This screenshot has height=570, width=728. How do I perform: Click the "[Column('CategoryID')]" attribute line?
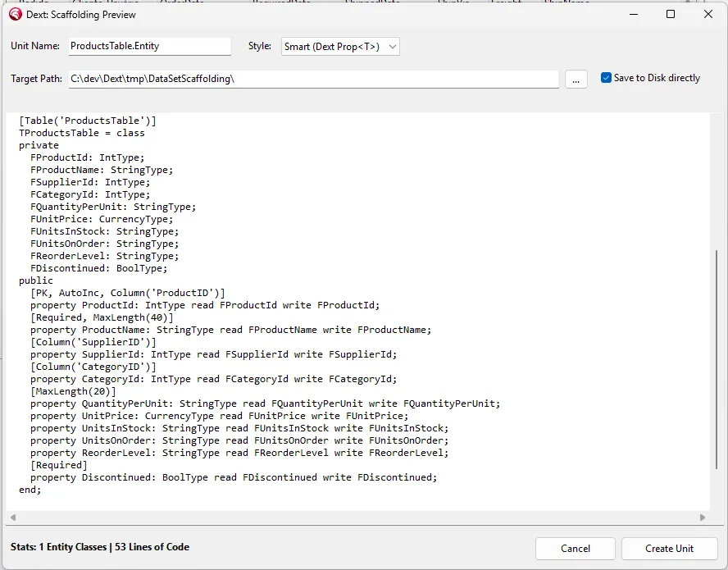[93, 367]
